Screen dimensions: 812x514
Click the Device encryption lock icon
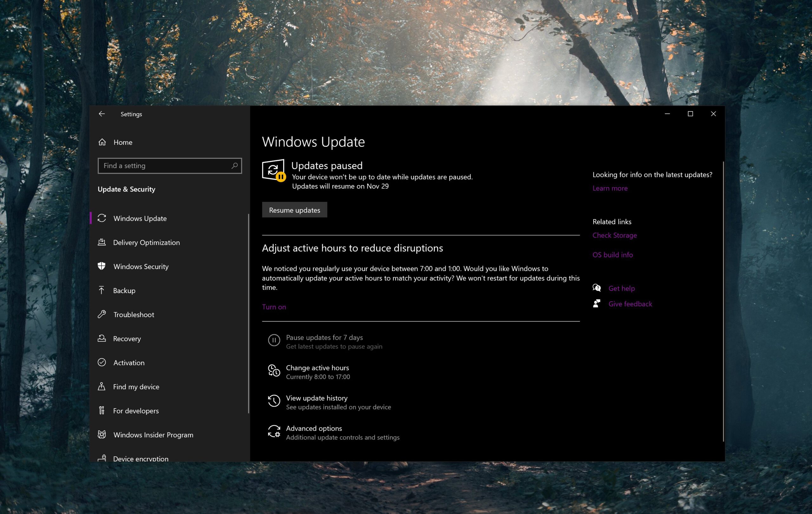coord(102,458)
